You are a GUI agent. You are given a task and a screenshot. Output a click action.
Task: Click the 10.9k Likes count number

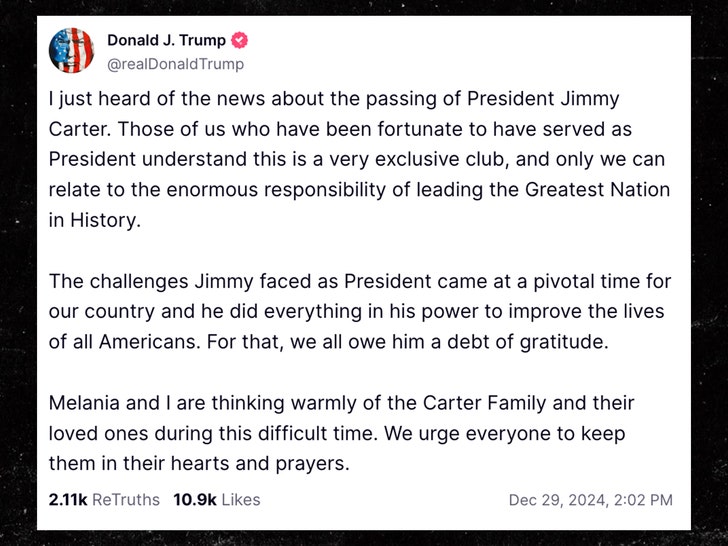coord(195,499)
